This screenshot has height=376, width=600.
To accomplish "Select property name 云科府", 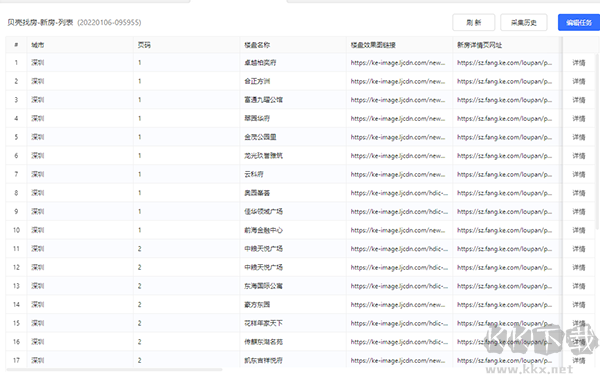I will [254, 174].
